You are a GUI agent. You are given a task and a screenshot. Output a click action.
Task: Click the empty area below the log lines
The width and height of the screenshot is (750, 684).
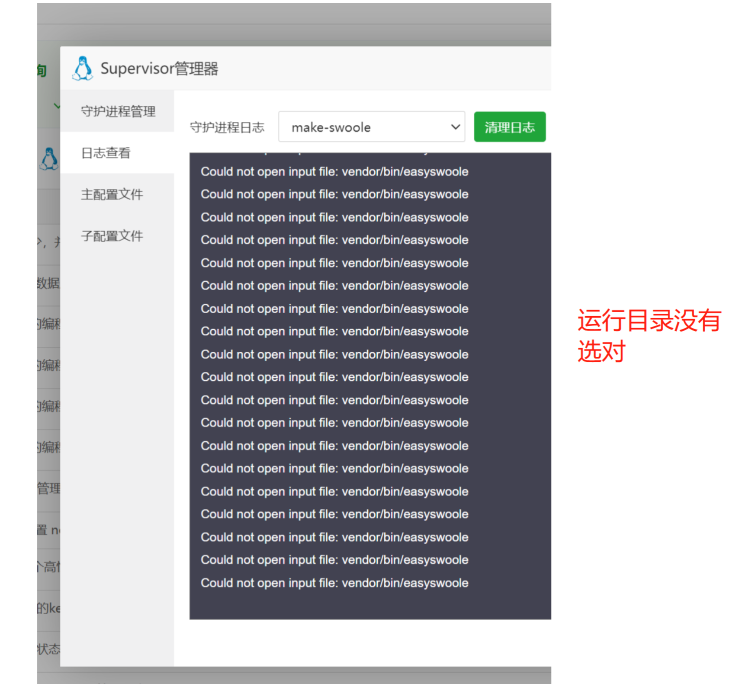(370, 605)
